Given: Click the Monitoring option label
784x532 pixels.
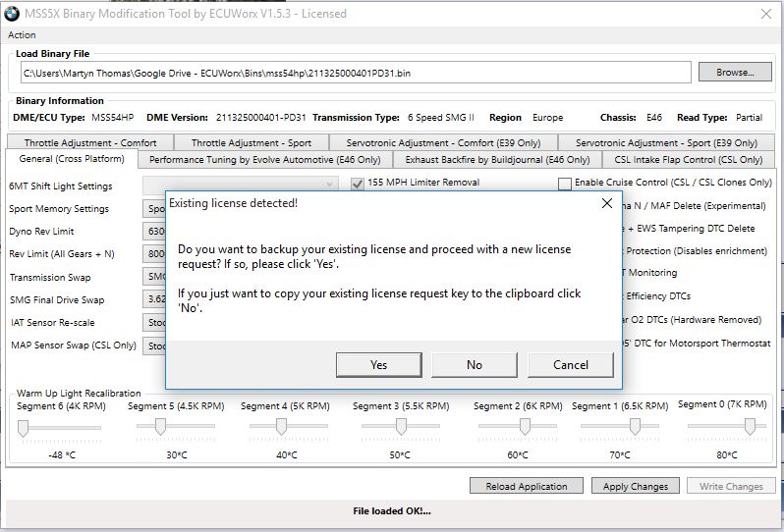Looking at the screenshot, I should 650,273.
